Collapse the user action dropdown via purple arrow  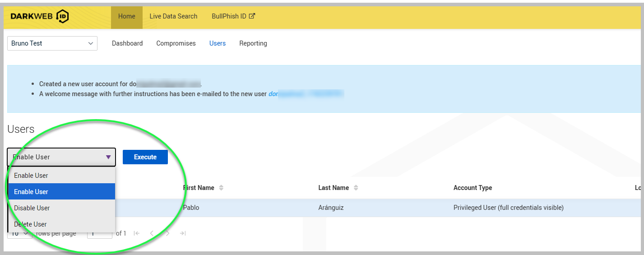point(108,157)
